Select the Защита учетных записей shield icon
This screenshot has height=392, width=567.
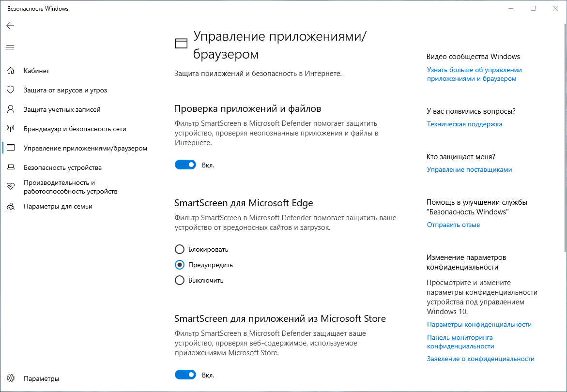coord(11,109)
